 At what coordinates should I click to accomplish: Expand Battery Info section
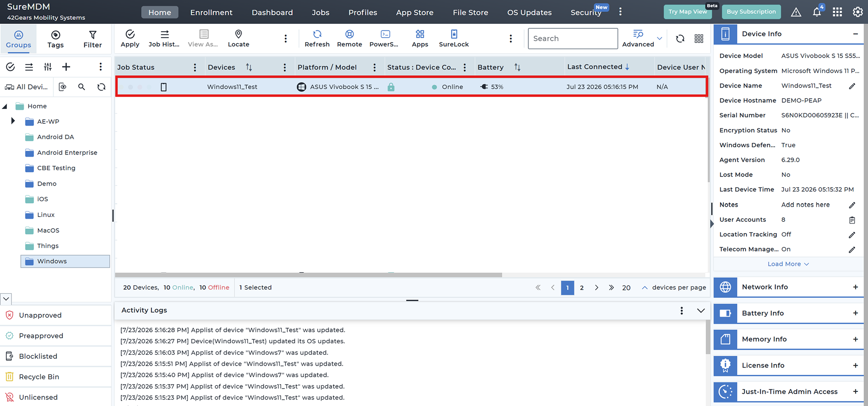point(855,313)
